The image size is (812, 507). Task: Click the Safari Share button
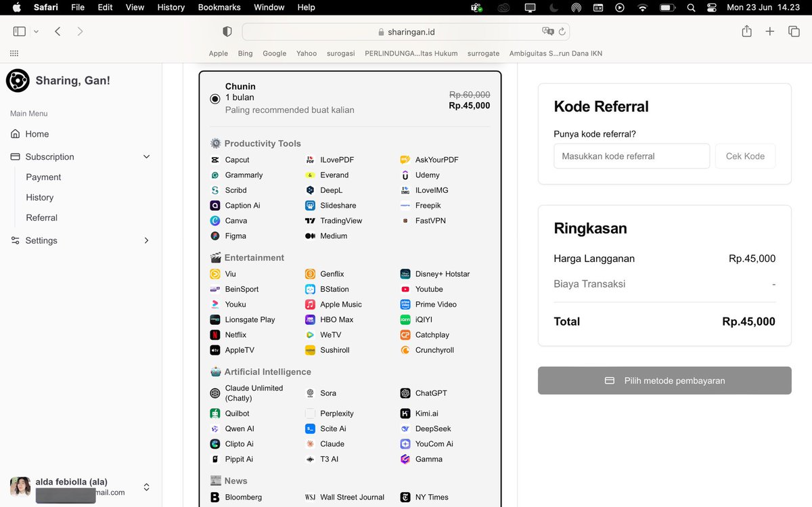746,31
